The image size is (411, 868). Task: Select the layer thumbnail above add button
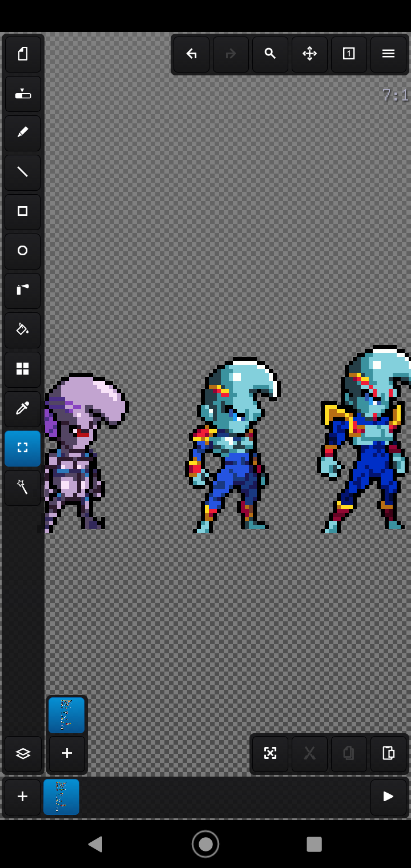click(x=66, y=715)
